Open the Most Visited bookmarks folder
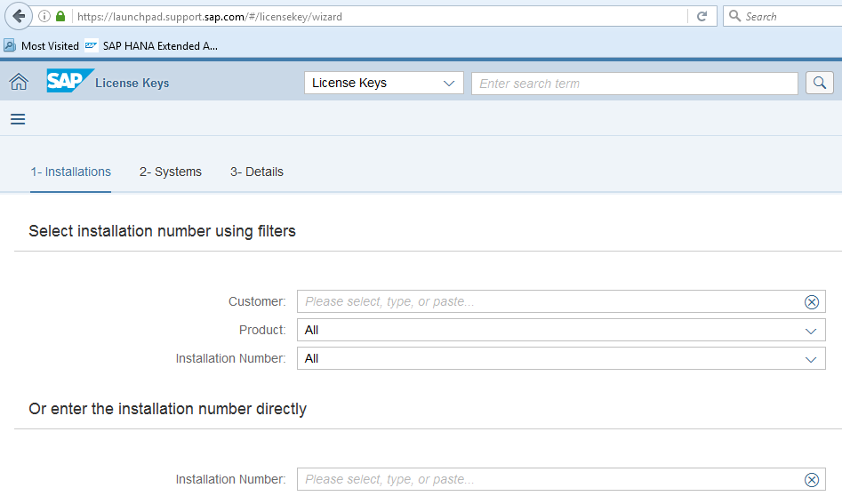This screenshot has height=504, width=842. pos(42,45)
